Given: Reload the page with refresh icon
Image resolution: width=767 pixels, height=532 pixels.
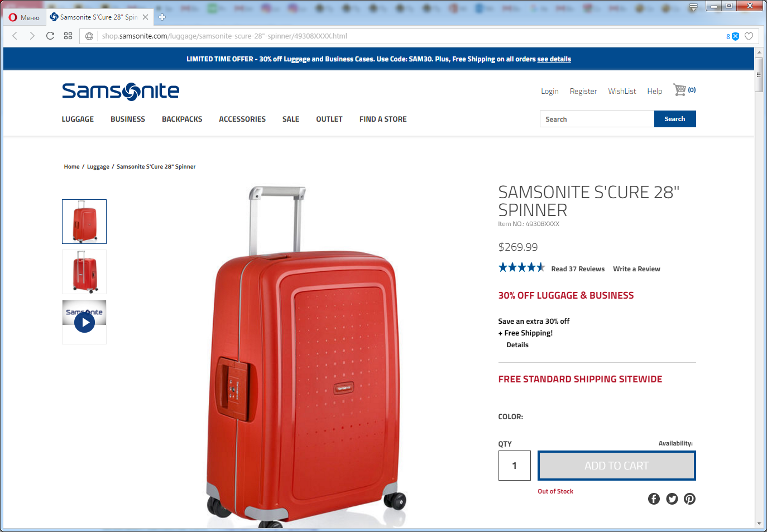Looking at the screenshot, I should [x=50, y=36].
